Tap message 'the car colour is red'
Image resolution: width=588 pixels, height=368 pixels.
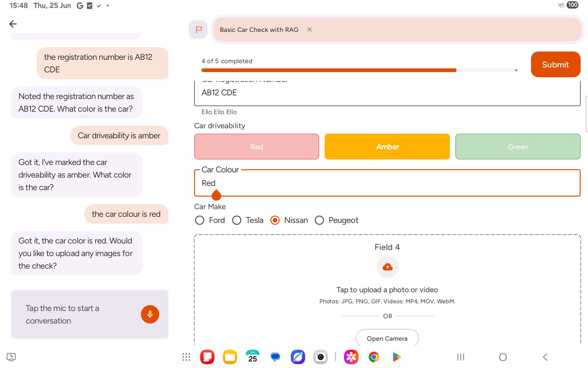coord(126,214)
